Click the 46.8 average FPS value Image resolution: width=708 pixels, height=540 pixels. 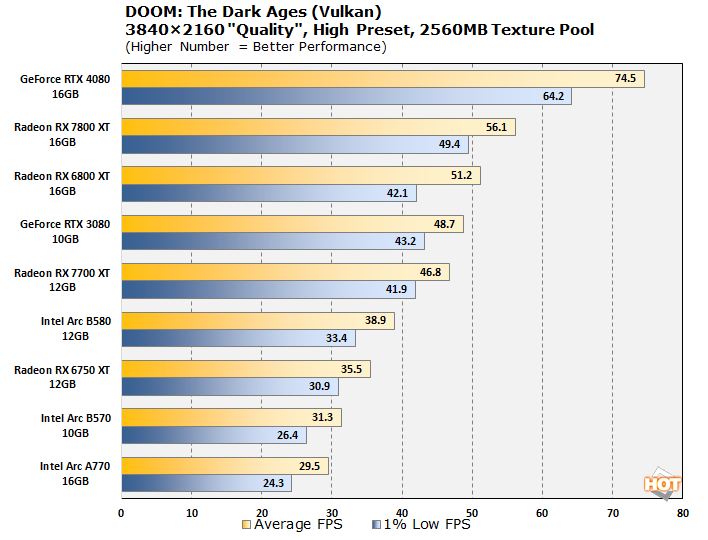pyautogui.click(x=430, y=272)
